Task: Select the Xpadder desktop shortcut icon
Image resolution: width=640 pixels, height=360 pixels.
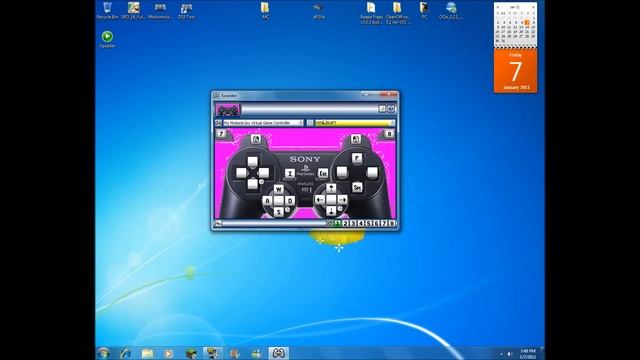Action: tap(107, 39)
